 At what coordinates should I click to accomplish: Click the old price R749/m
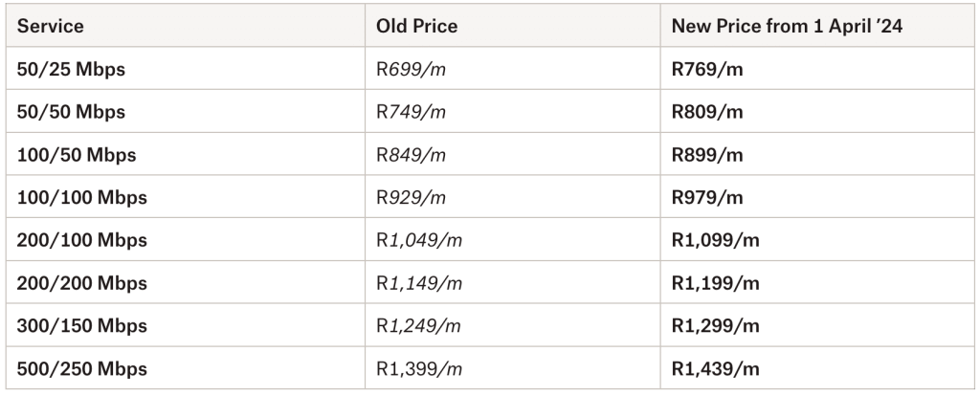pos(411,112)
